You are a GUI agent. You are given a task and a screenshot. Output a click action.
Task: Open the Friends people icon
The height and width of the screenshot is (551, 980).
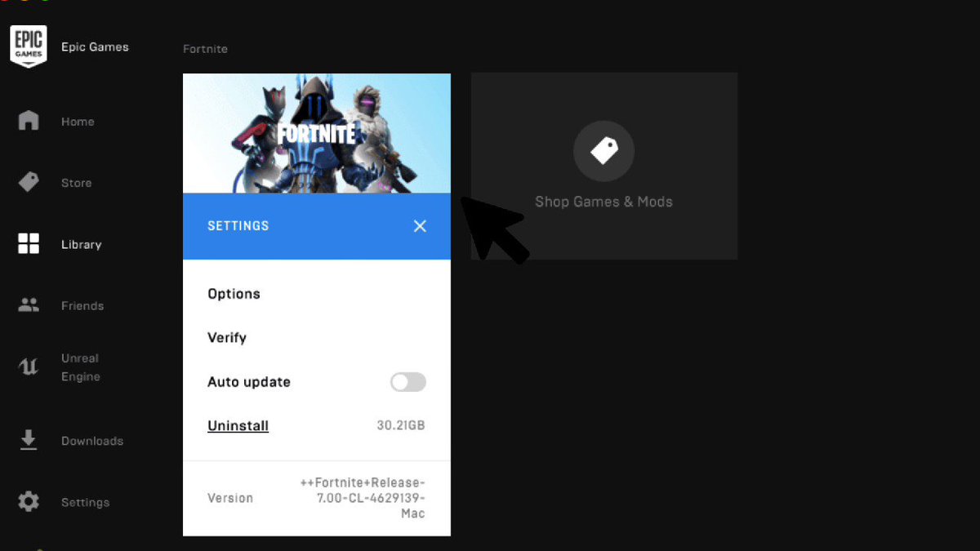click(29, 305)
